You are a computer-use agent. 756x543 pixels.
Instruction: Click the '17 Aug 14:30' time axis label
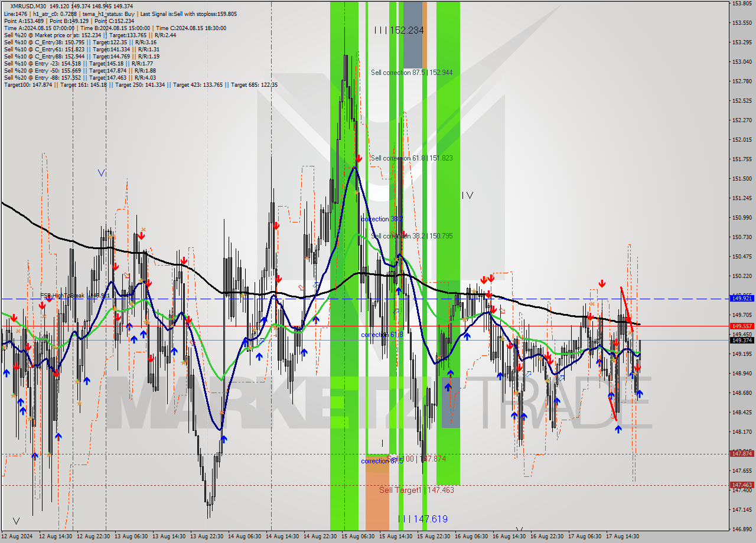pyautogui.click(x=623, y=537)
